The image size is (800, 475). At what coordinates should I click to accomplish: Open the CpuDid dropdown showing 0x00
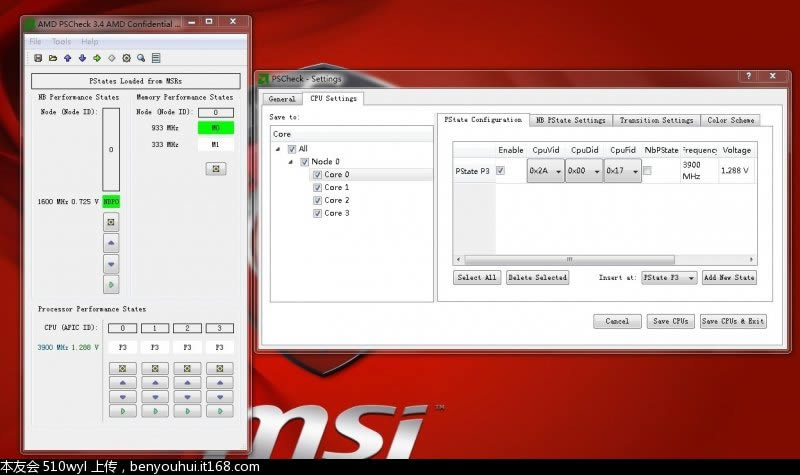tap(584, 171)
